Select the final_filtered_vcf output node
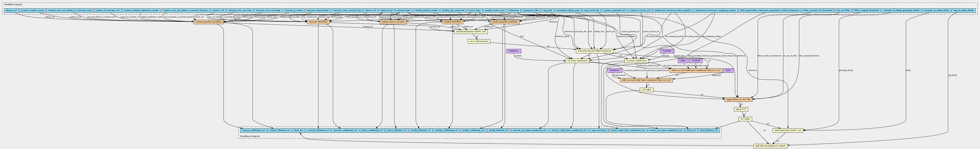Screen dimensions: 980x149 click(709, 130)
